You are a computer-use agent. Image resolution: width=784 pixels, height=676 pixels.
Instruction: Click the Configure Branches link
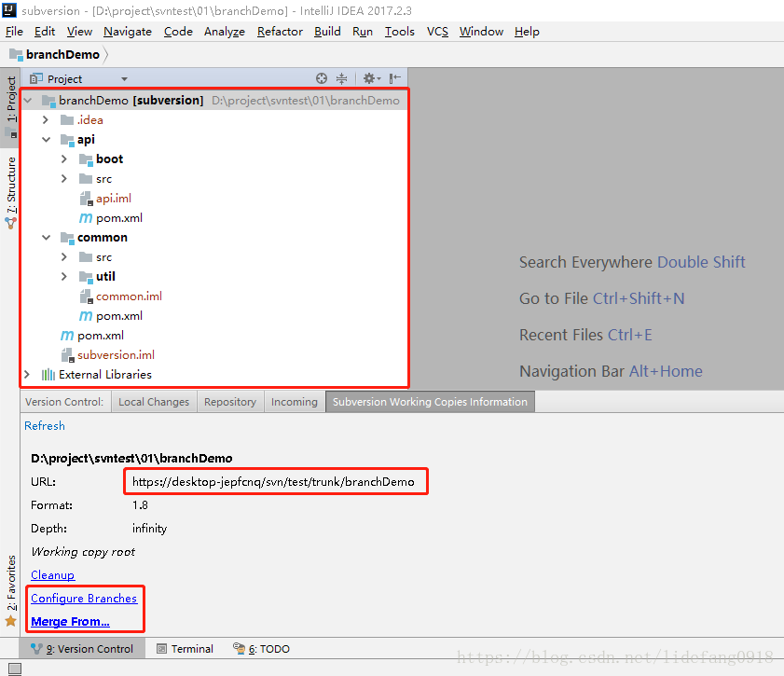[84, 599]
